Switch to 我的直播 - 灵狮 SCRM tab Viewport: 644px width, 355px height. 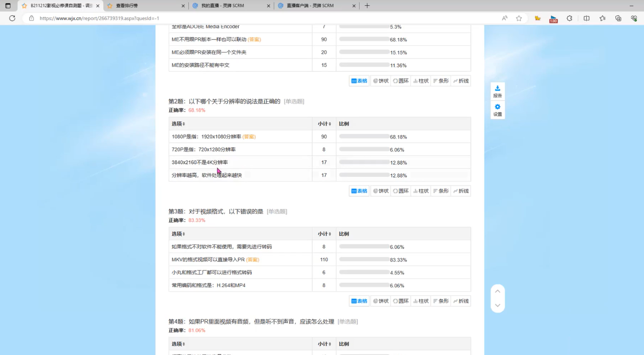point(229,6)
